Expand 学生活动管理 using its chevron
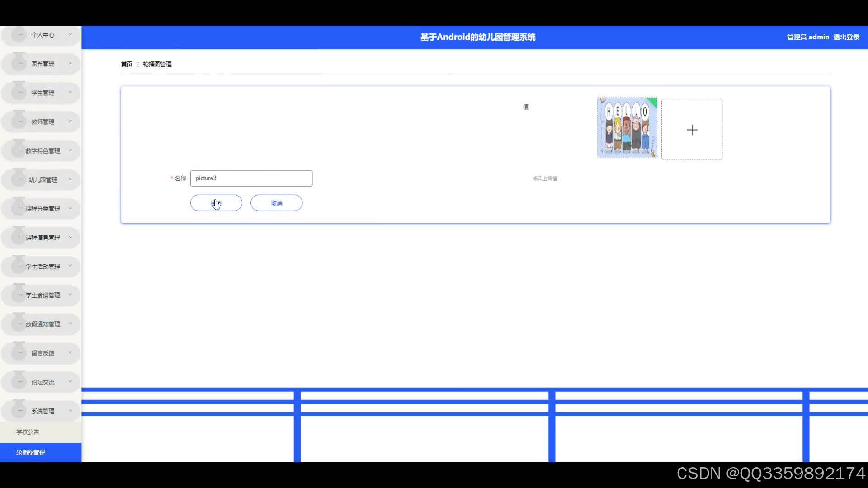 (70, 266)
